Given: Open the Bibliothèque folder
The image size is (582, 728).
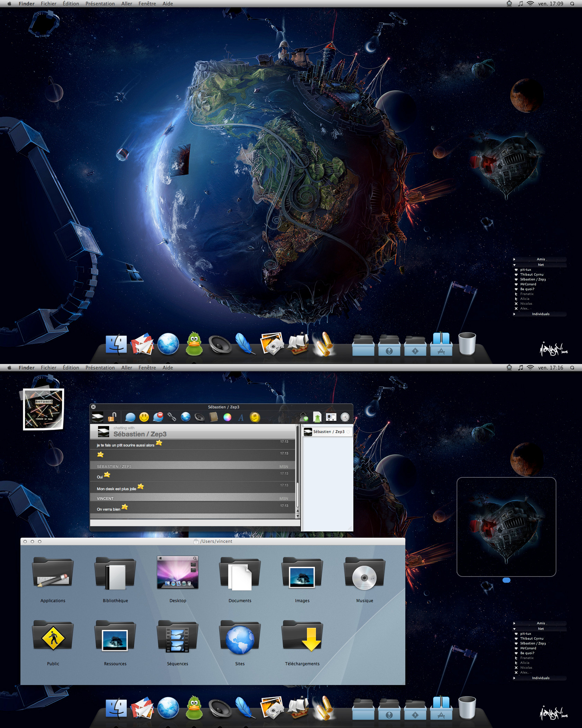Looking at the screenshot, I should point(115,579).
